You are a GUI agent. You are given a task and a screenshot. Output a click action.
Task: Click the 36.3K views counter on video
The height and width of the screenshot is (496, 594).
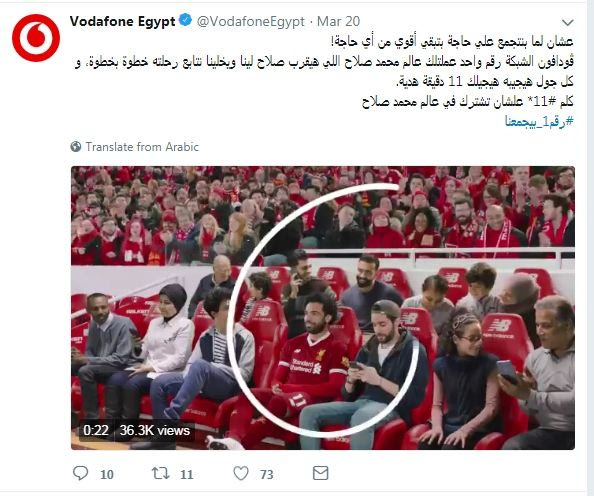coord(155,430)
